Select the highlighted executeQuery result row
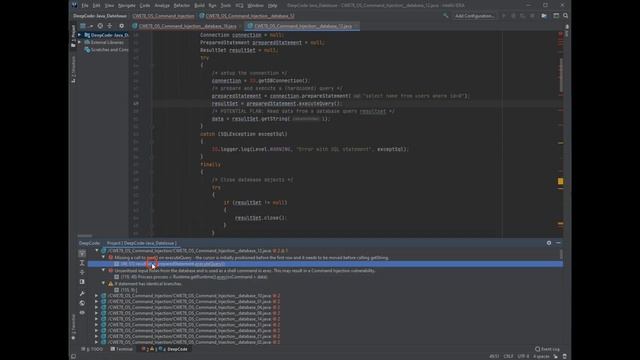640x360 pixels. [x=325, y=264]
